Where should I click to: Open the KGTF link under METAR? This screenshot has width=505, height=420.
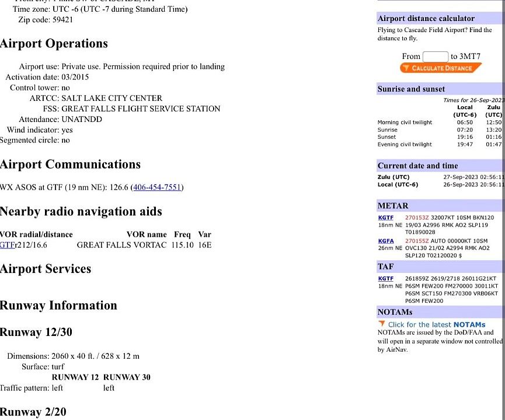[x=385, y=218]
